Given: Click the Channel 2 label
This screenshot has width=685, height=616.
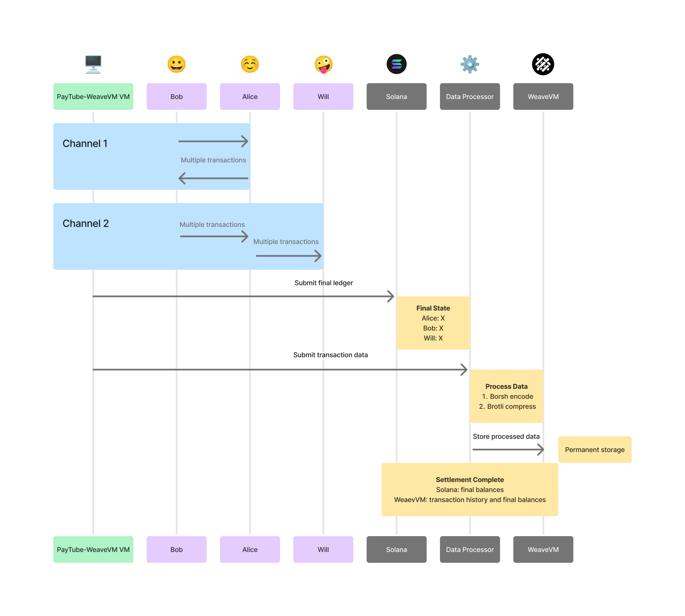Looking at the screenshot, I should (86, 223).
